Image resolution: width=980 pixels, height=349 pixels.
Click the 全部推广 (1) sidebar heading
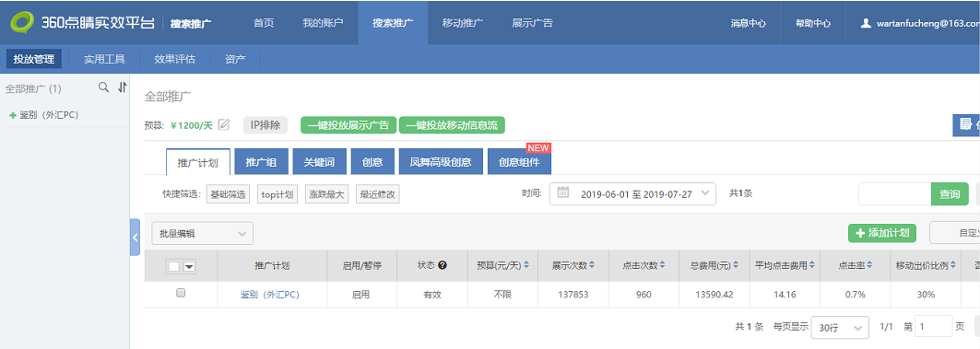coord(33,88)
